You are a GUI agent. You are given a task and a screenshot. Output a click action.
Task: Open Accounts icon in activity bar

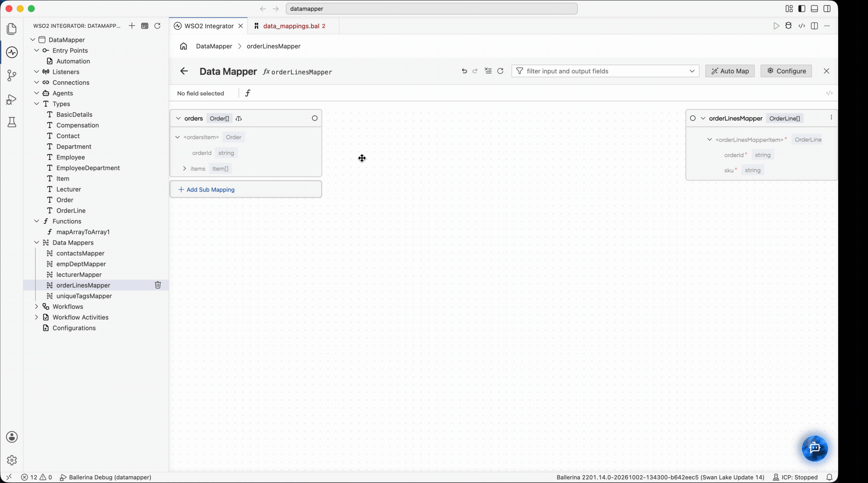(x=12, y=437)
